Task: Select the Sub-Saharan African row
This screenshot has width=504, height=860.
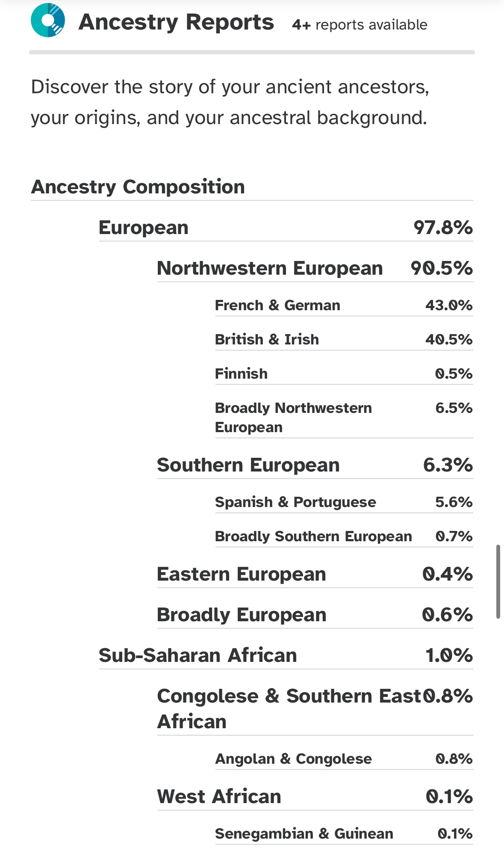Action: pyautogui.click(x=286, y=655)
